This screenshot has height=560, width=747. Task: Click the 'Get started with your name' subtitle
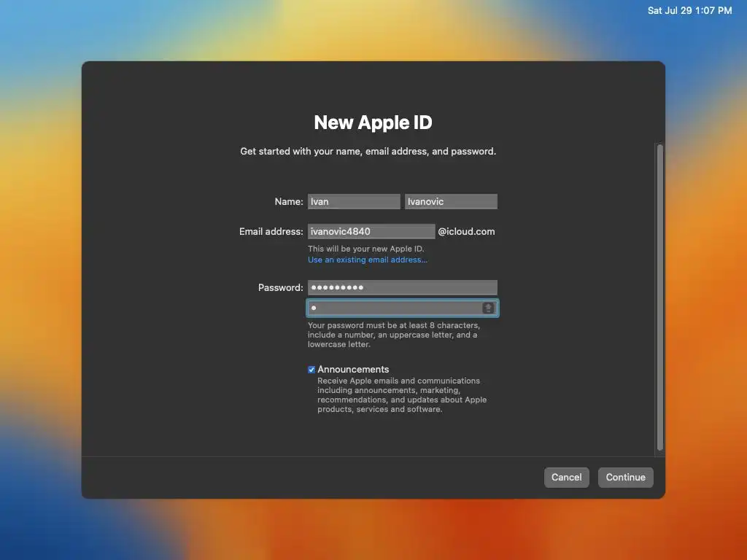pos(368,152)
